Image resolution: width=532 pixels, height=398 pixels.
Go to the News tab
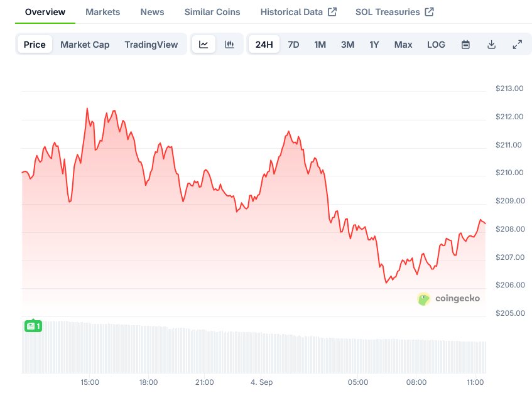pyautogui.click(x=153, y=12)
